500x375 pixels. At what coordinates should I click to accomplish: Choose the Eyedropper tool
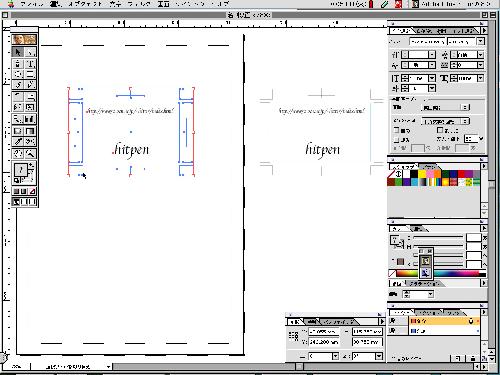[18, 141]
